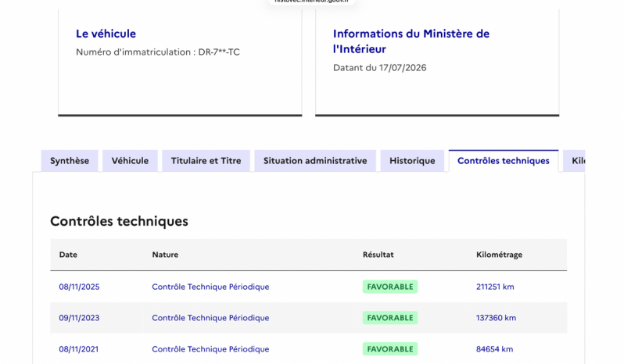This screenshot has width=624, height=364.
Task: Select the Situation administrative tab
Action: click(x=315, y=161)
